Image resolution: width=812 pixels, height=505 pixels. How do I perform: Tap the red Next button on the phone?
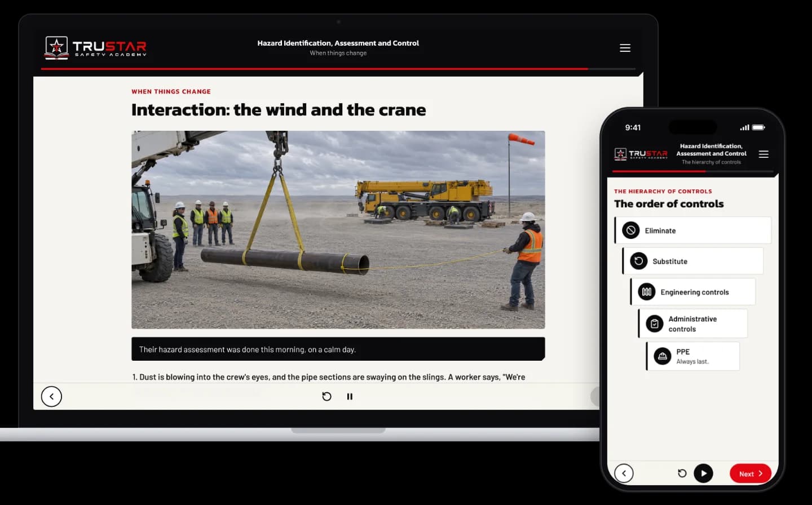751,473
